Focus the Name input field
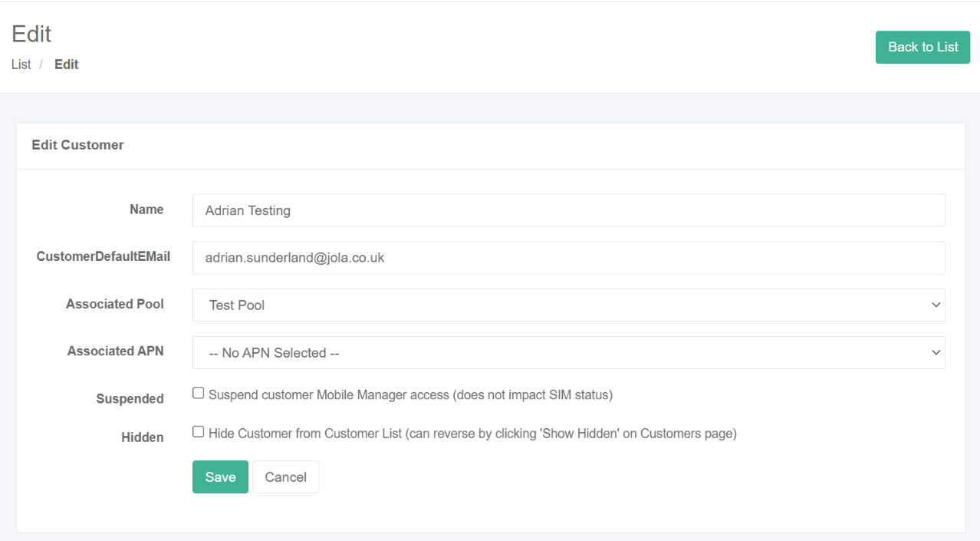The height and width of the screenshot is (541, 980). tap(568, 210)
